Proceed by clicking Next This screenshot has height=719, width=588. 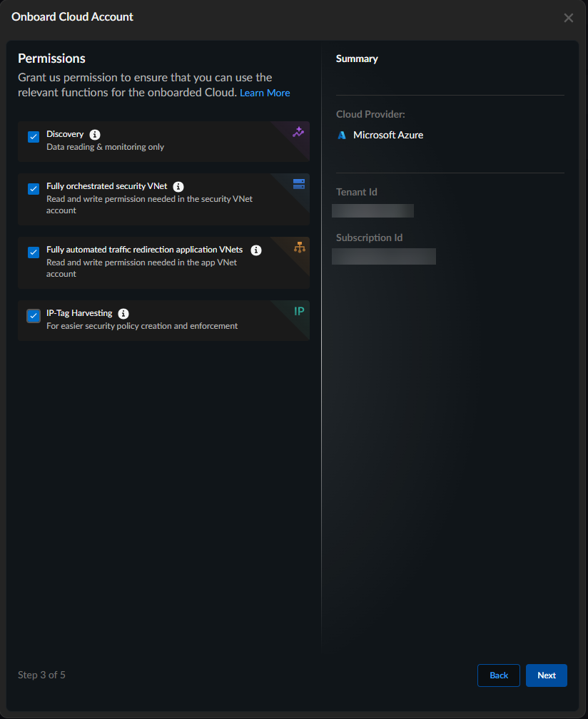point(547,675)
